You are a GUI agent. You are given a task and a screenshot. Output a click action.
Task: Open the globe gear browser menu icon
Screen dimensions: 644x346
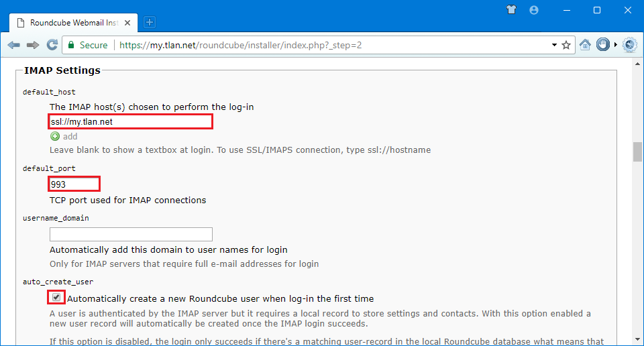(x=630, y=45)
